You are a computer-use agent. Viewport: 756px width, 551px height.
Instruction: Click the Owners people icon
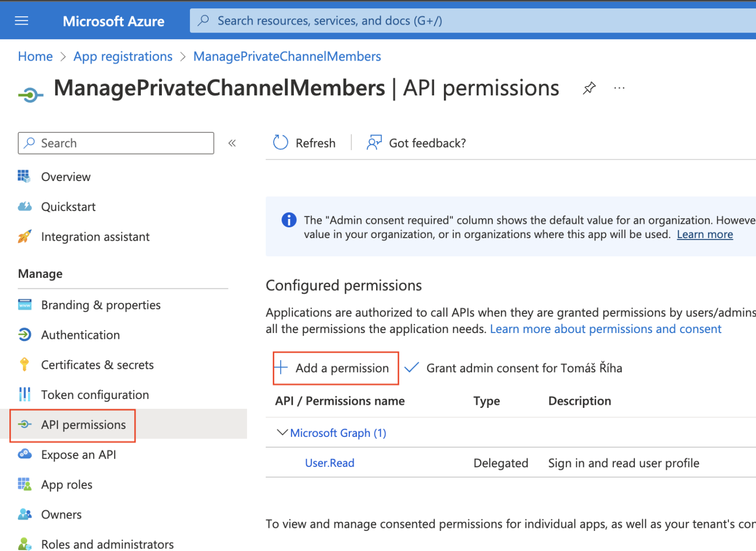pos(25,514)
